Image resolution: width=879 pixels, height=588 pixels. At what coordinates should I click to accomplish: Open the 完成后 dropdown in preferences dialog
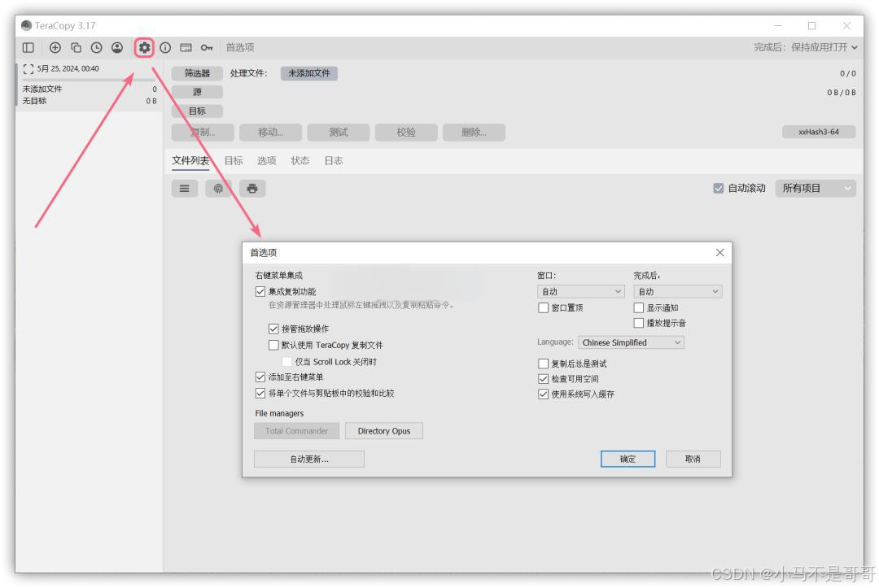click(x=678, y=291)
